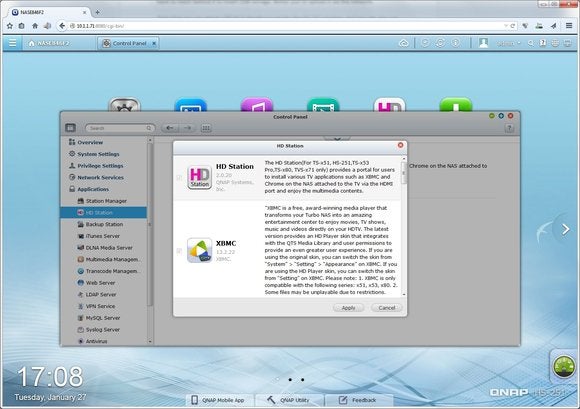Image resolution: width=580 pixels, height=409 pixels.
Task: Open QNAP Utility link
Action: (x=289, y=400)
